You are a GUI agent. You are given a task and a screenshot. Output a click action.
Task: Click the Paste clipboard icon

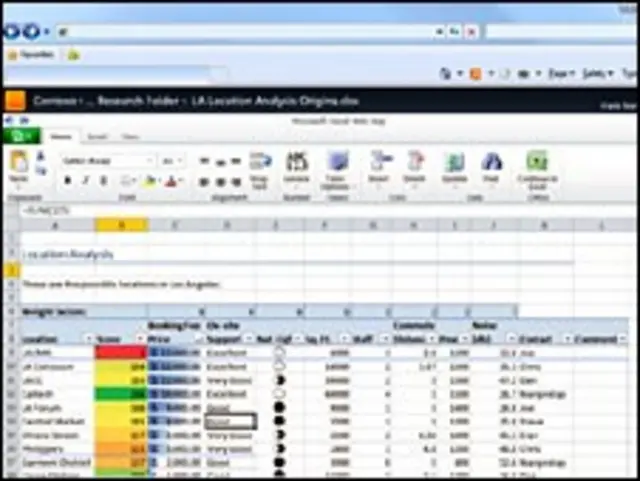[19, 162]
